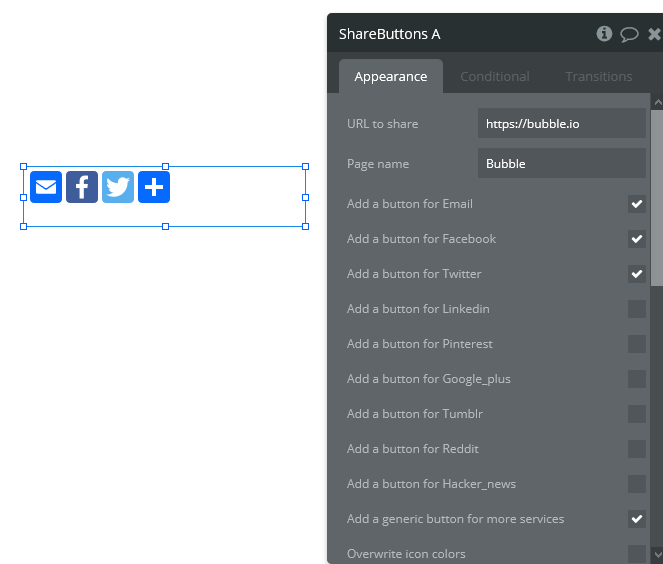
Task: Click the plus more-services share icon
Action: pyautogui.click(x=154, y=187)
